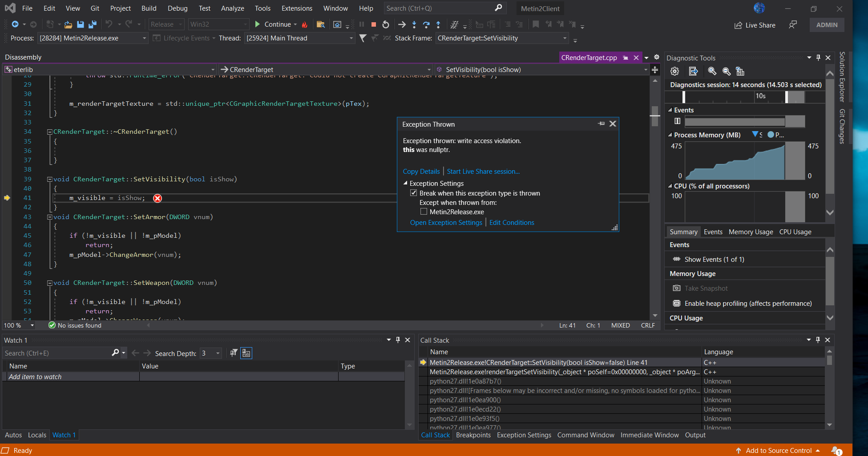The width and height of the screenshot is (868, 456).
Task: Step Over the current statement
Action: [426, 24]
